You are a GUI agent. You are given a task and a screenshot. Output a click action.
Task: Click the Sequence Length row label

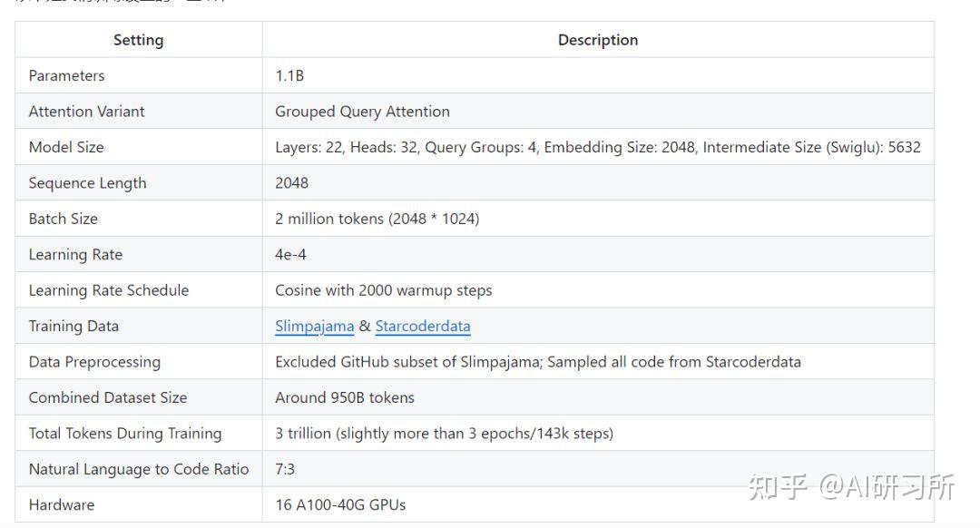click(87, 183)
